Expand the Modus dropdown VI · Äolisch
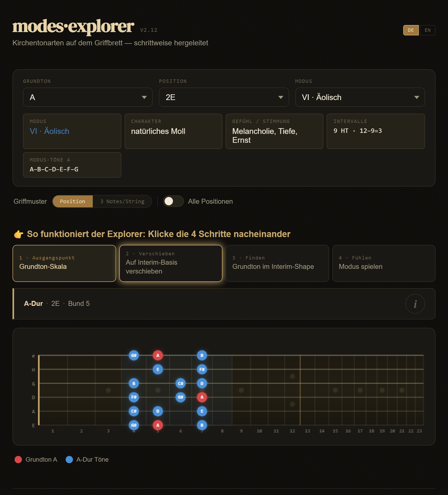This screenshot has height=495, width=448. (360, 97)
